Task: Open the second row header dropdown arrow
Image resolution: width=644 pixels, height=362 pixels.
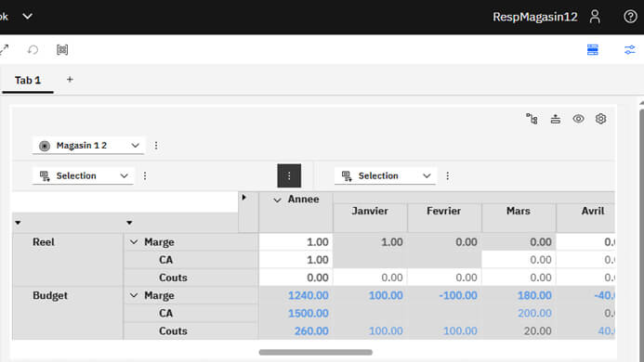Action: tap(129, 223)
